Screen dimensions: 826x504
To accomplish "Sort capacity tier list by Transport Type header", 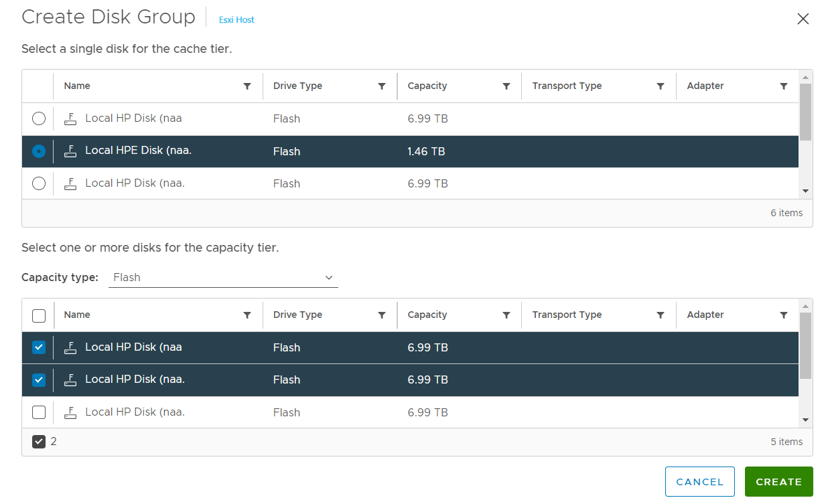I will (567, 315).
